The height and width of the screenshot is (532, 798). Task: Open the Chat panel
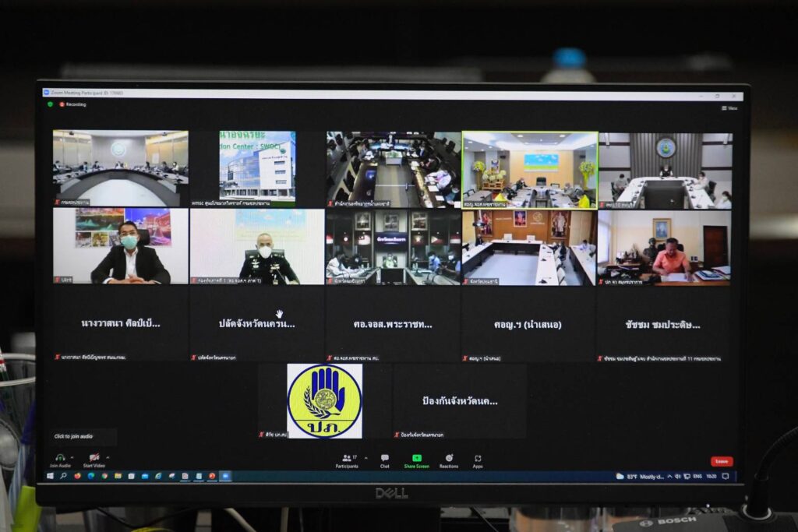384,459
